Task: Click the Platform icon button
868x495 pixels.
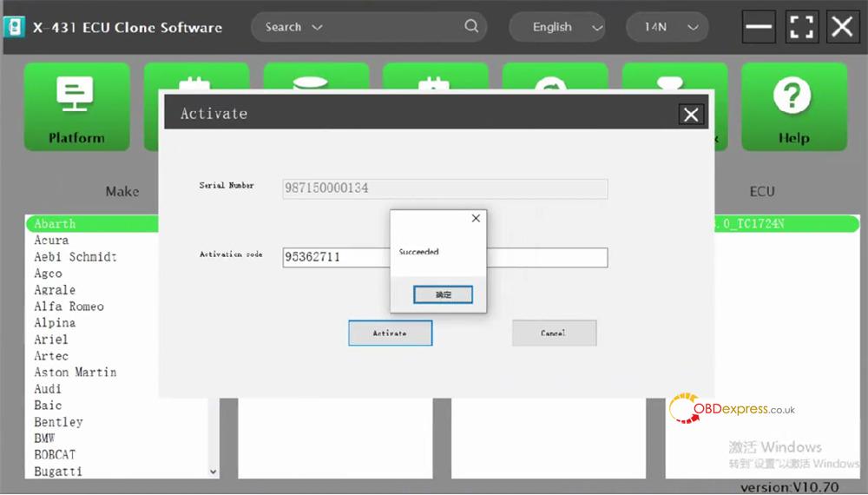Action: coord(77,106)
